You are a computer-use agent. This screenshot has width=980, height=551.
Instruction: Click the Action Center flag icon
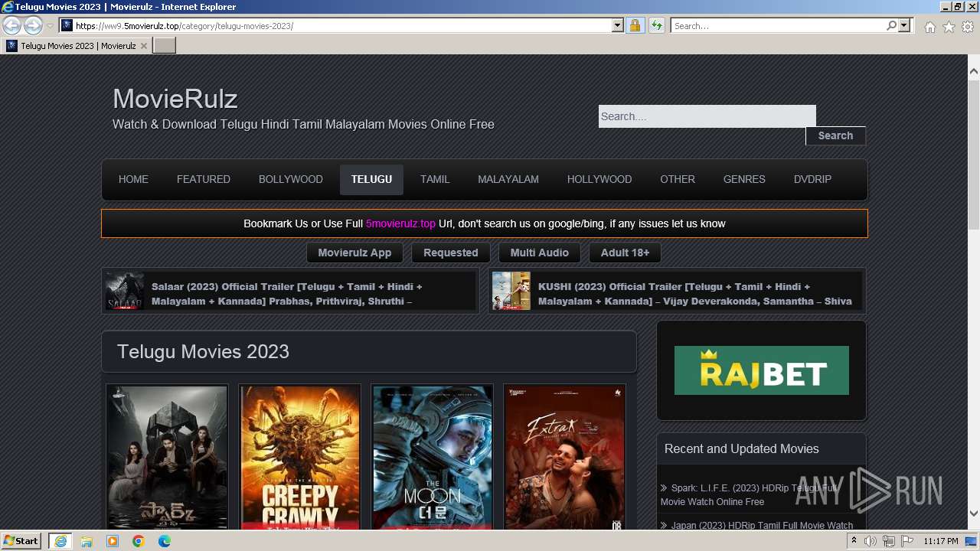(907, 541)
